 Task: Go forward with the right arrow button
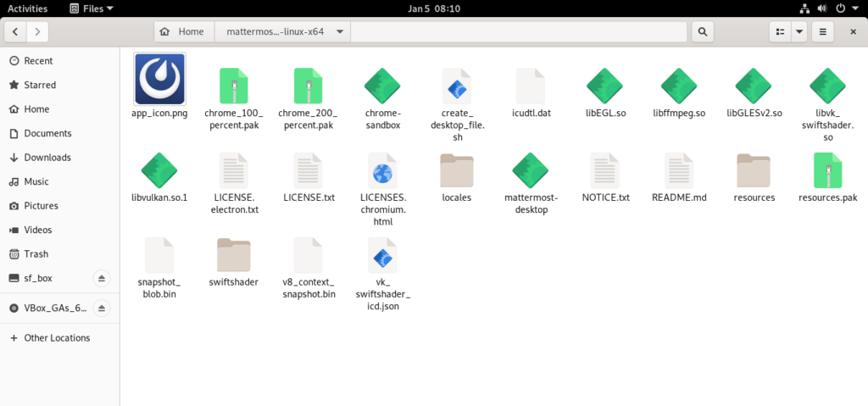click(37, 31)
